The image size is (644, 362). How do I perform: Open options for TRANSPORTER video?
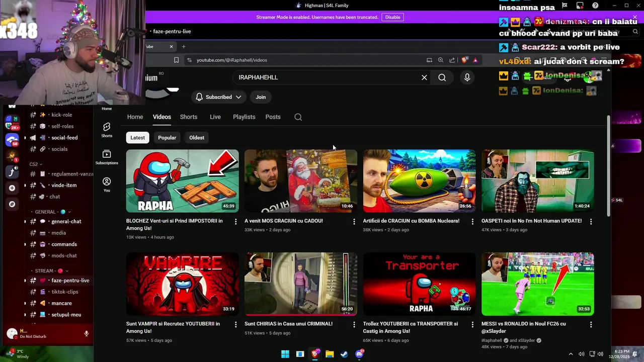click(x=472, y=325)
